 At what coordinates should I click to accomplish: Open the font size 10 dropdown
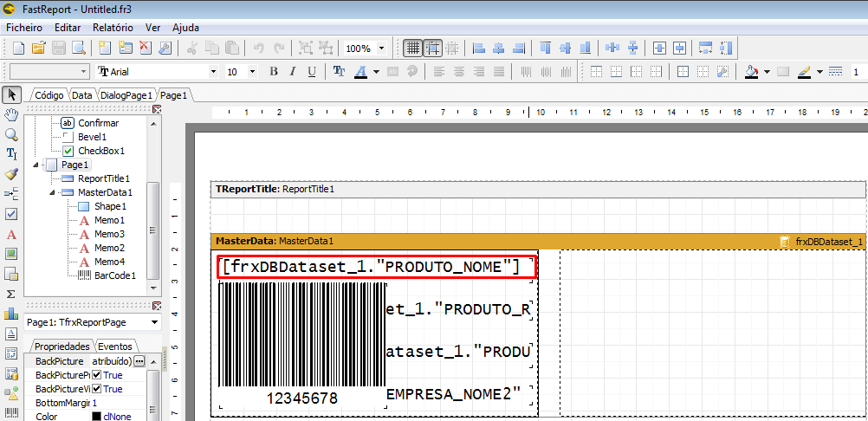click(x=252, y=72)
